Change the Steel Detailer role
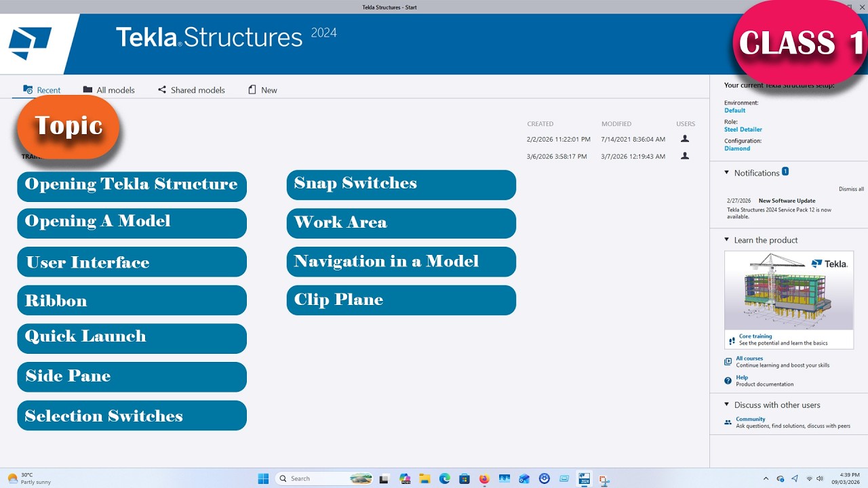 coord(743,129)
